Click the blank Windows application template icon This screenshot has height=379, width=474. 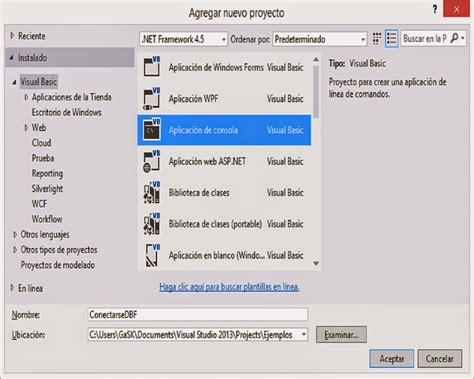click(x=152, y=255)
